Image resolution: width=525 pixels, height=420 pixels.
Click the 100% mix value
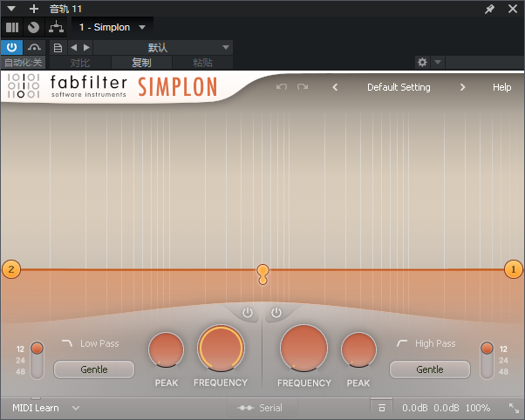click(478, 408)
